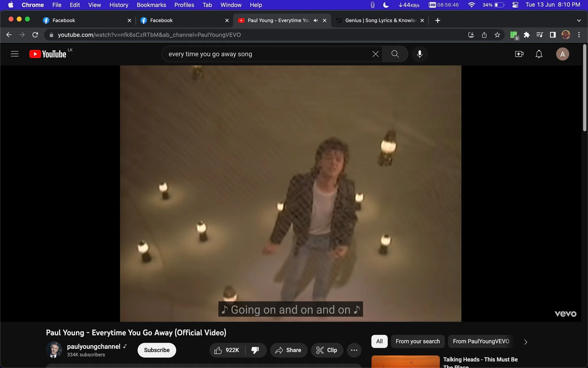This screenshot has height=368, width=588.
Task: Open the Create video menu
Action: (x=519, y=54)
